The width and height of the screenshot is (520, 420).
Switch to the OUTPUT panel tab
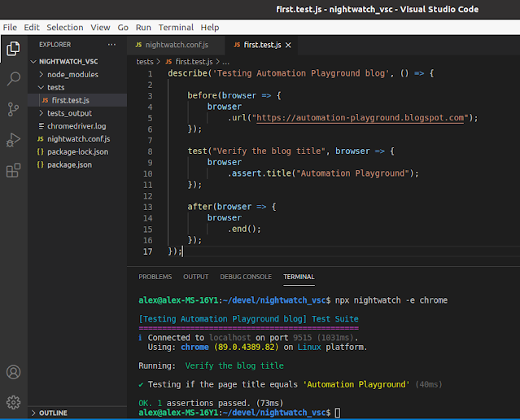[x=195, y=277]
